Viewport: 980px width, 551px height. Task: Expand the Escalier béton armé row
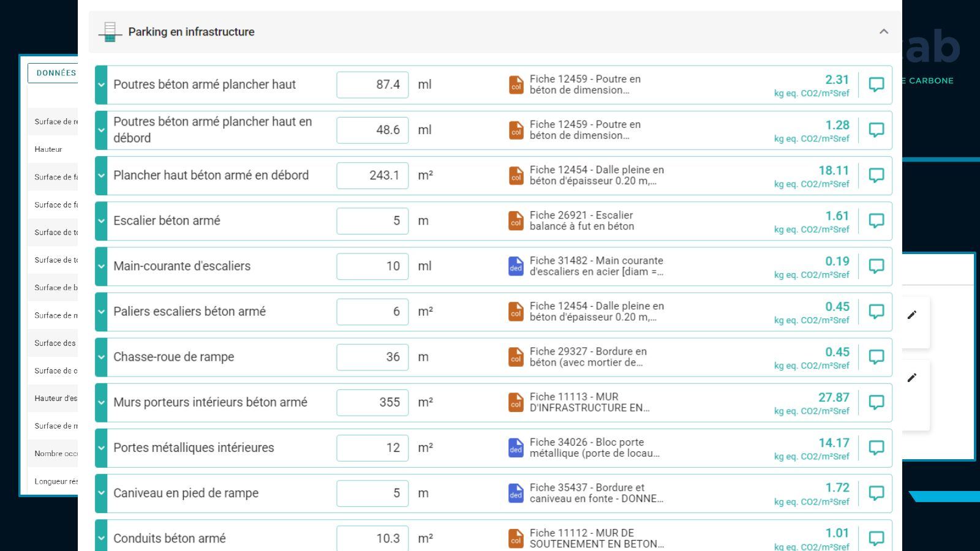point(101,220)
